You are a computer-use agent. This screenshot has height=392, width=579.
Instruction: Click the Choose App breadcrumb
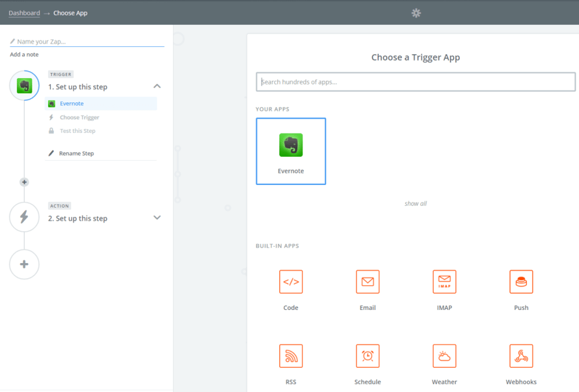pyautogui.click(x=71, y=13)
